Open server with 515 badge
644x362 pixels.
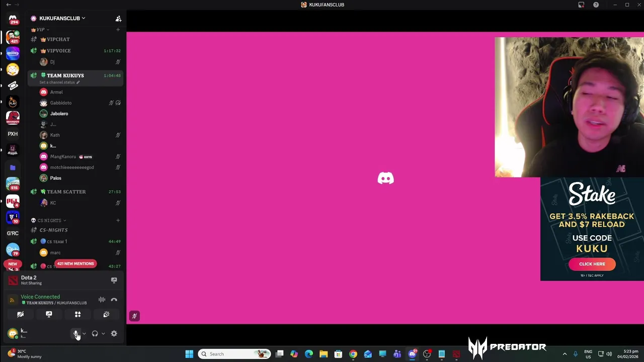point(13,184)
